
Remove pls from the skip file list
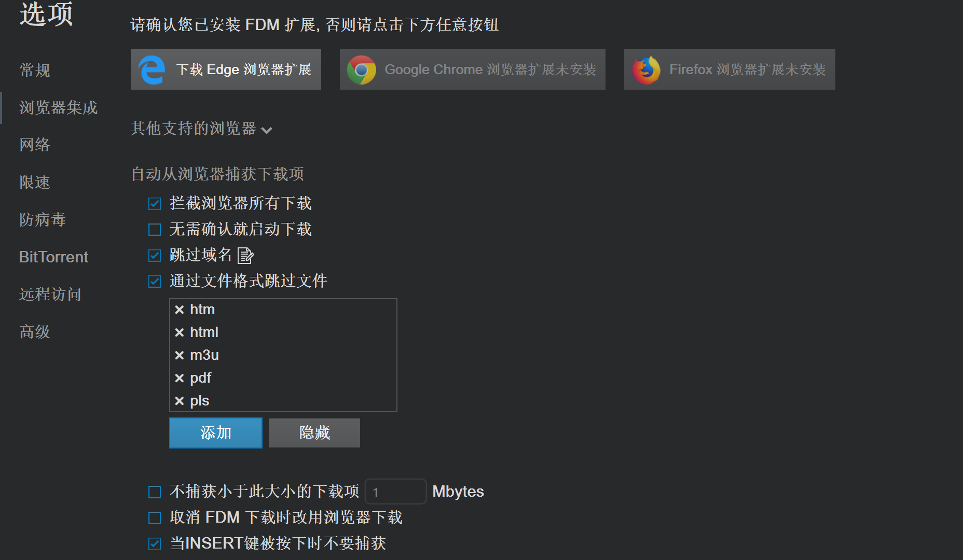pyautogui.click(x=180, y=400)
